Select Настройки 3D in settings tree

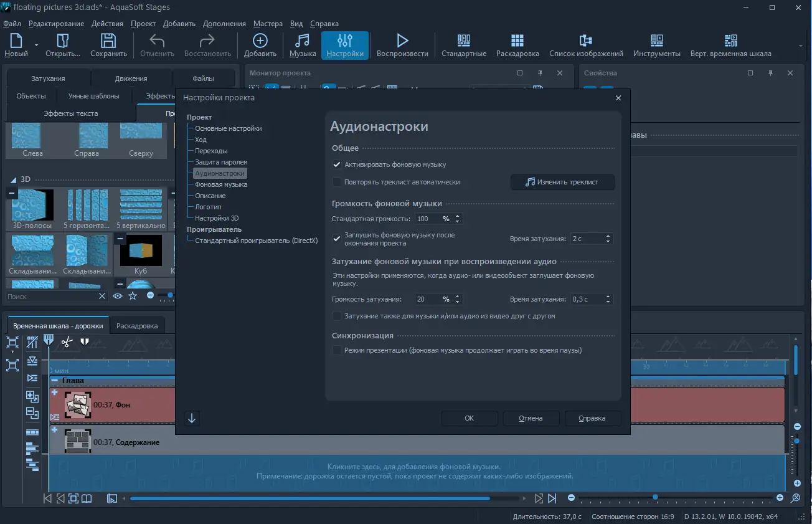coord(217,218)
